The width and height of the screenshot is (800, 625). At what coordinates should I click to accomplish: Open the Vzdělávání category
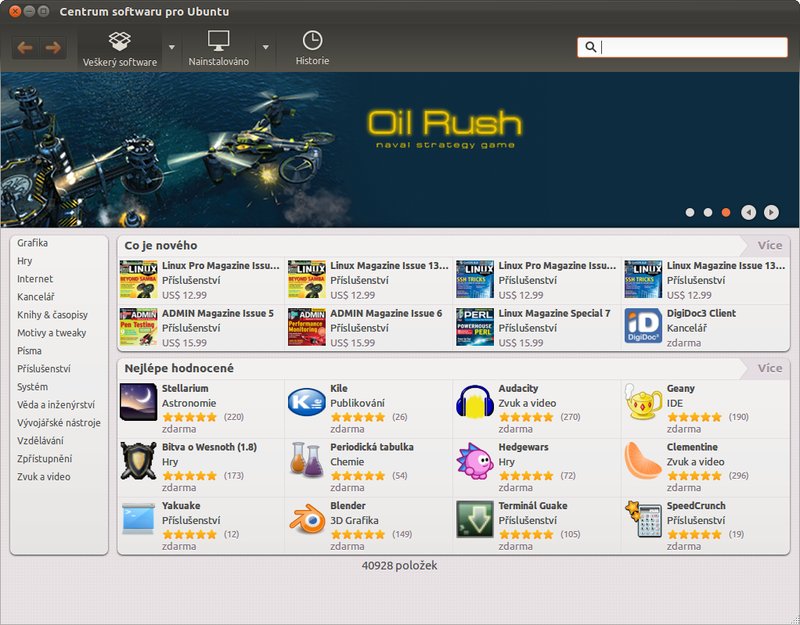coord(40,440)
